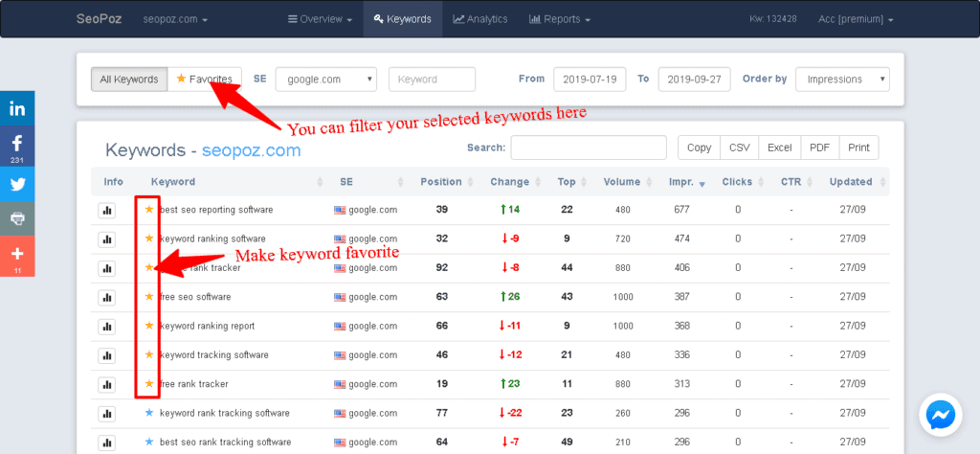Sort table by Position column
Image resolution: width=980 pixels, height=454 pixels.
(x=446, y=182)
